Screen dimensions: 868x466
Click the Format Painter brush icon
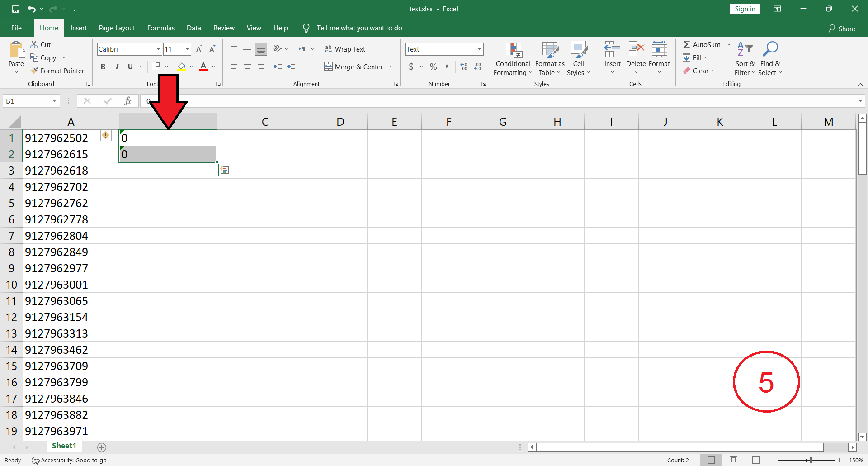[x=34, y=71]
